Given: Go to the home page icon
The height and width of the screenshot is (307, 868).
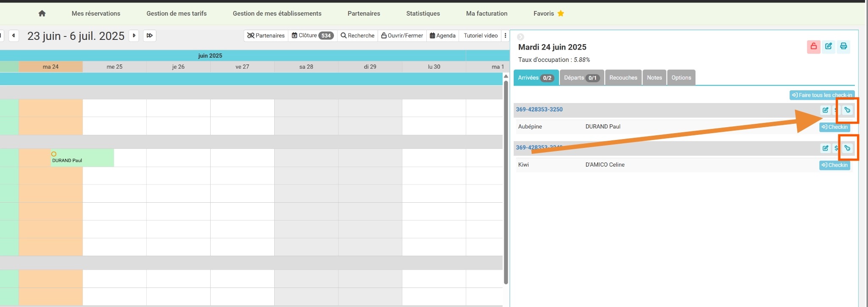Looking at the screenshot, I should point(42,14).
